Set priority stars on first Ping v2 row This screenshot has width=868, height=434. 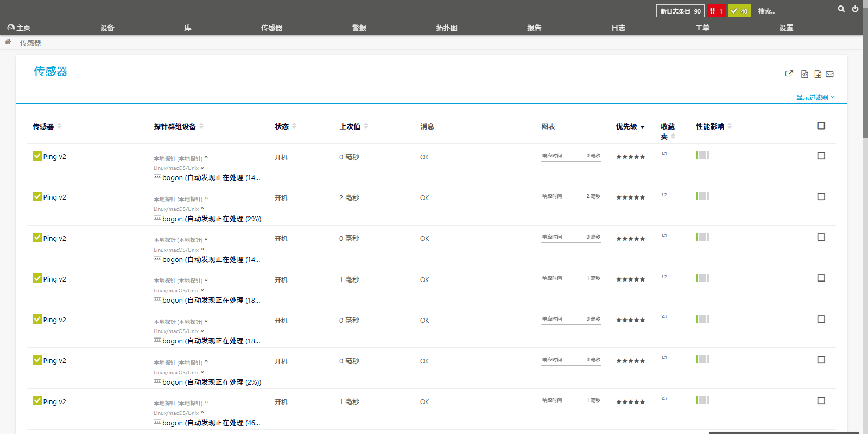pos(630,157)
